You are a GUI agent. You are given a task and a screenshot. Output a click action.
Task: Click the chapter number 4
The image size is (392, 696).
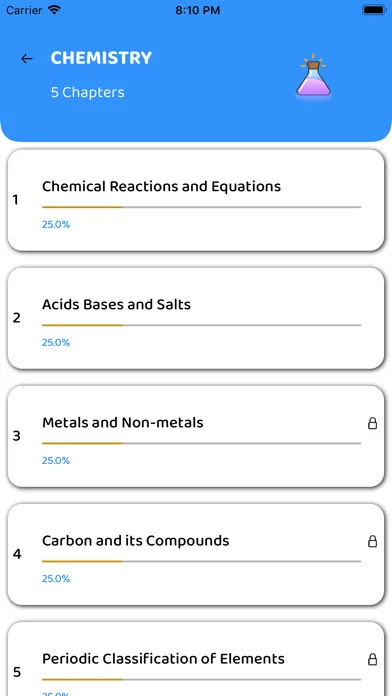(x=17, y=554)
